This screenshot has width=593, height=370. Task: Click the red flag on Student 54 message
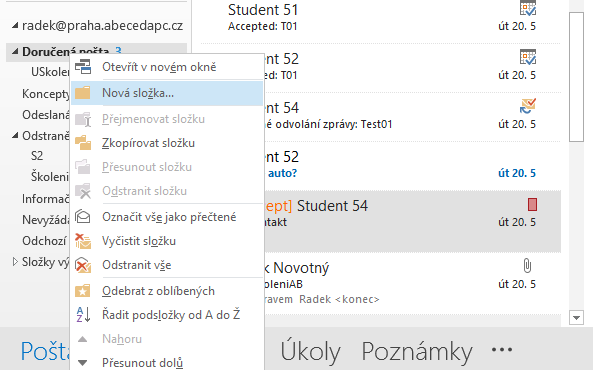click(532, 205)
